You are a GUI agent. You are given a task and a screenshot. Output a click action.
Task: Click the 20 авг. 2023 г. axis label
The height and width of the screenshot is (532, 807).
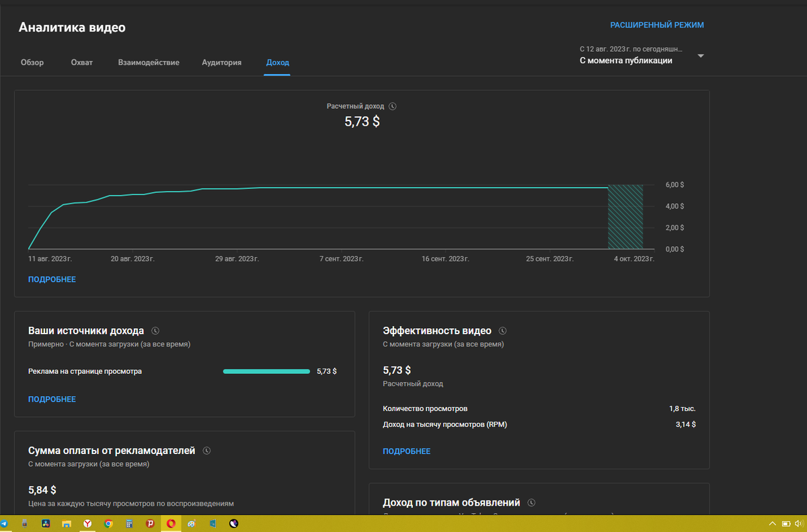pos(132,259)
